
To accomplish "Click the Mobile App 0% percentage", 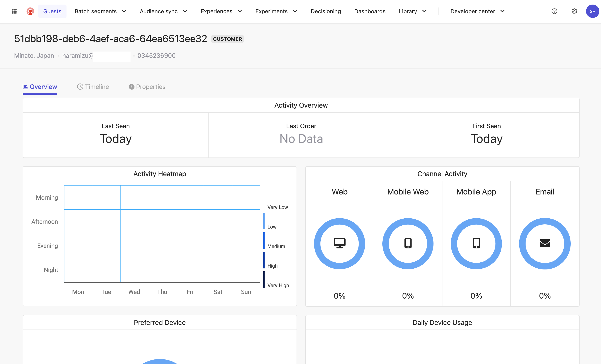I will pos(476,296).
